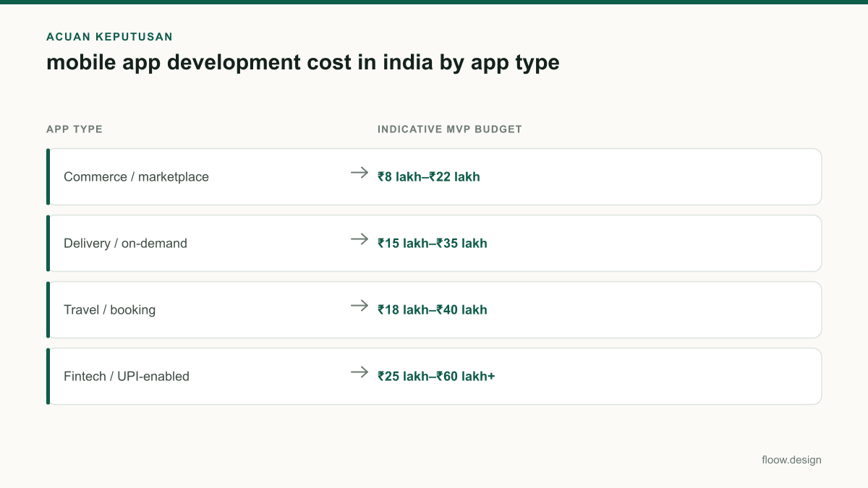
Task: Click the 'APP TYPE' column header
Action: tap(75, 129)
